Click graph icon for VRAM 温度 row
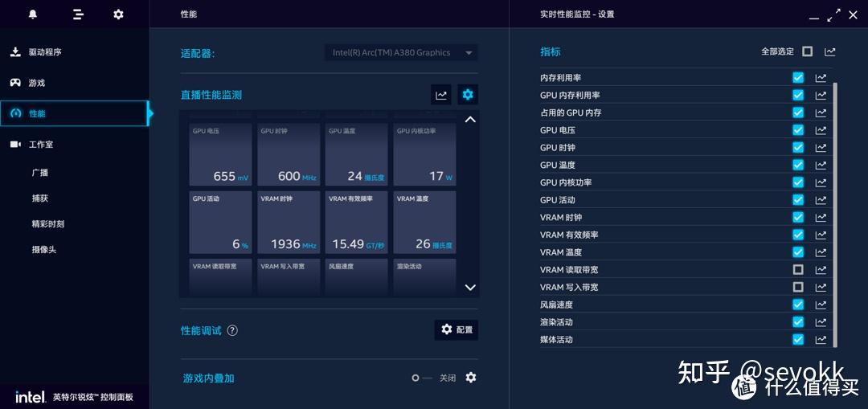Viewport: 868px width, 409px height. pos(821,252)
